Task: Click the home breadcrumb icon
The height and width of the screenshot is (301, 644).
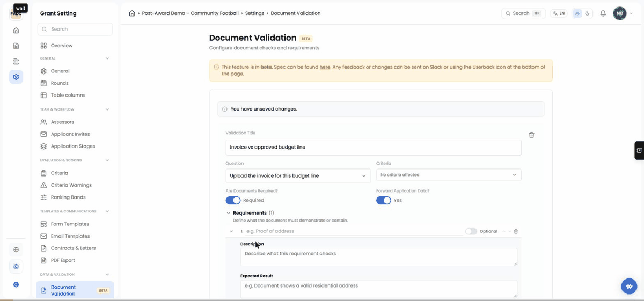Action: click(x=132, y=13)
